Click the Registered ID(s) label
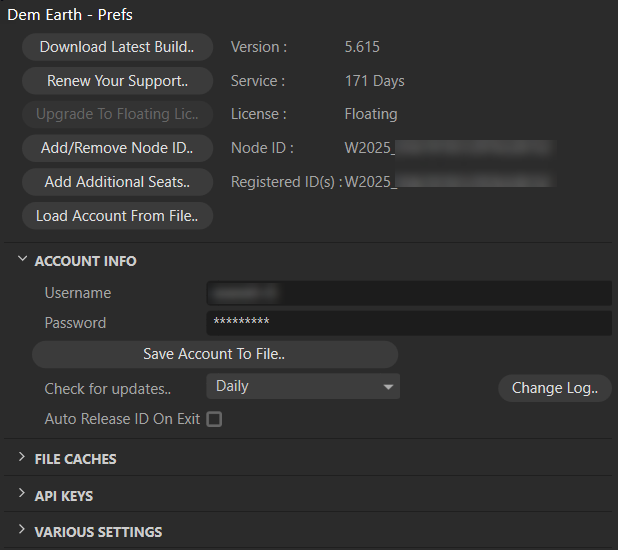Image resolution: width=618 pixels, height=550 pixels. pyautogui.click(x=287, y=182)
